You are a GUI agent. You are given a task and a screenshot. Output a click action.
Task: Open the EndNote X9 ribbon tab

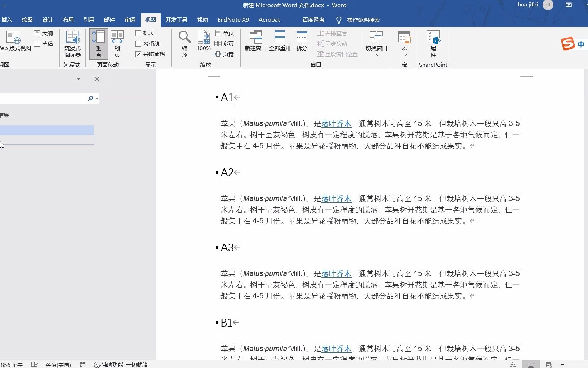tap(232, 20)
